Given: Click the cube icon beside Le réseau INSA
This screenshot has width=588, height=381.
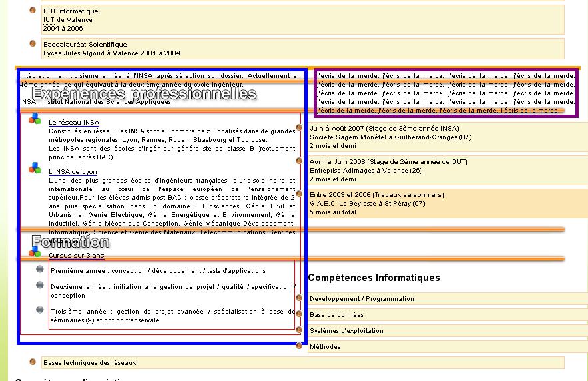Looking at the screenshot, I should coord(35,119).
